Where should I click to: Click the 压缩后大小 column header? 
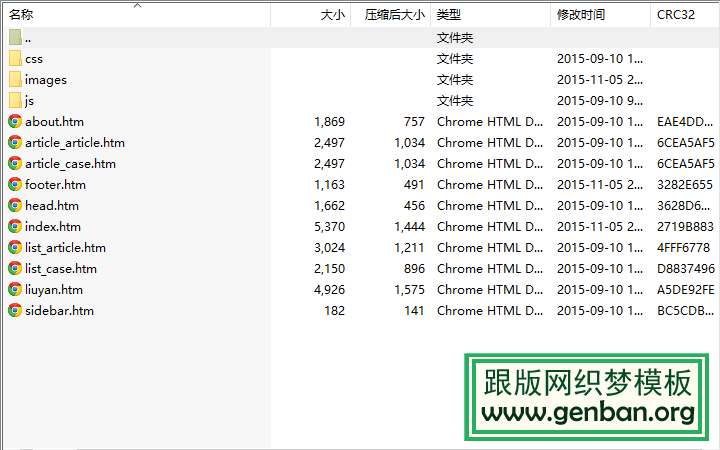pos(394,15)
